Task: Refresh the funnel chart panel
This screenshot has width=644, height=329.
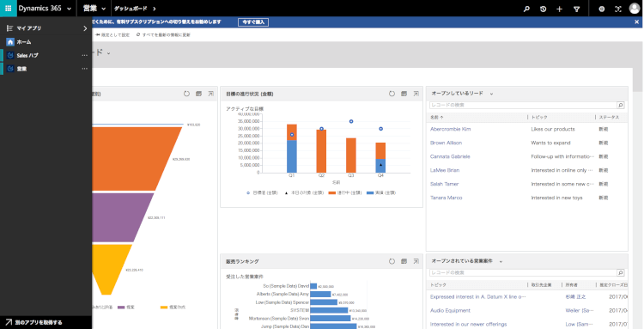Action: pos(186,94)
